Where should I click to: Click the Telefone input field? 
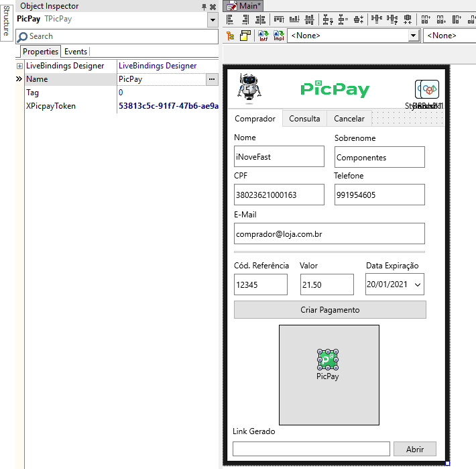(379, 195)
